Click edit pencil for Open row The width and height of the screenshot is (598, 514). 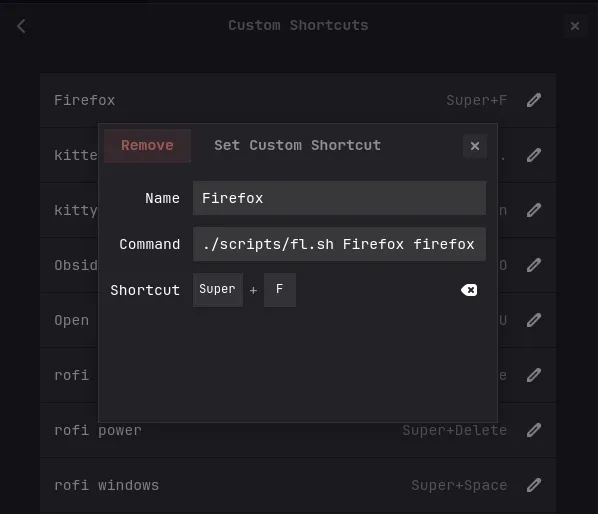534,320
